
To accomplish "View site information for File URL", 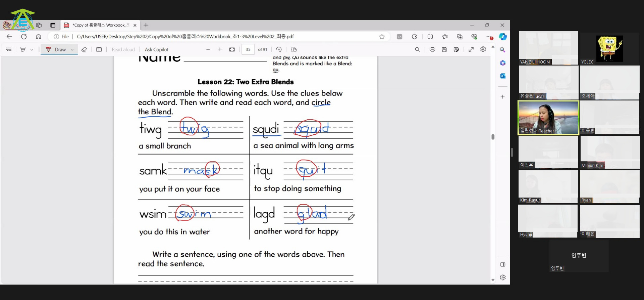I will (x=61, y=36).
